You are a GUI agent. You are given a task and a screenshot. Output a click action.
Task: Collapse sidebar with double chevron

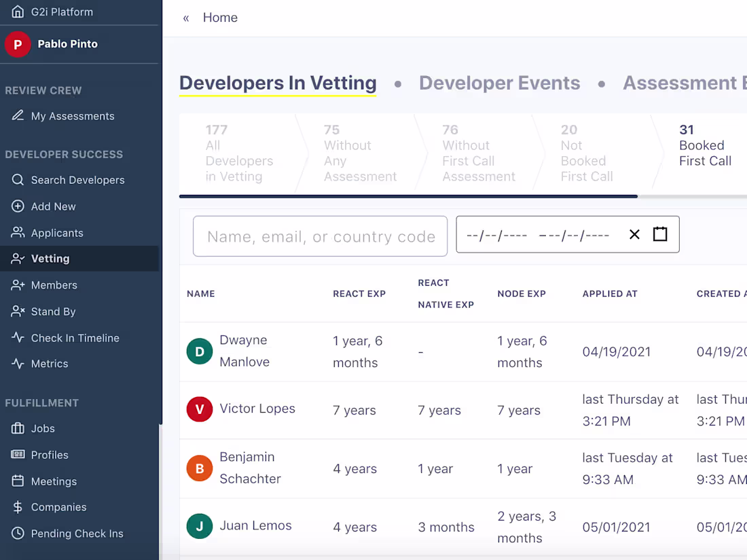tap(186, 18)
